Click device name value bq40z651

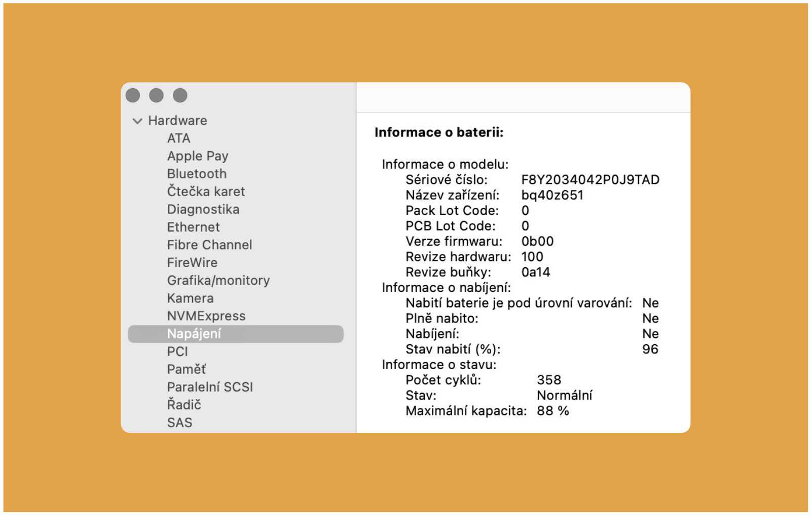552,195
